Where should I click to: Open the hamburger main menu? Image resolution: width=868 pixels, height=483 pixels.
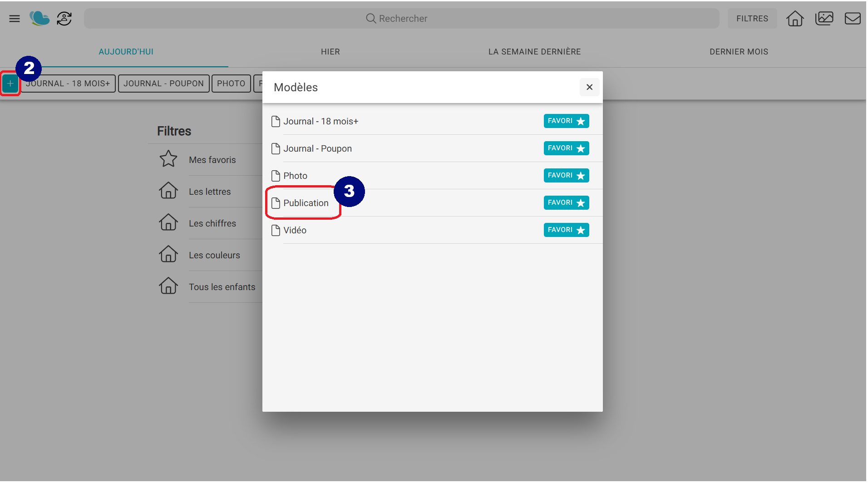click(x=15, y=19)
